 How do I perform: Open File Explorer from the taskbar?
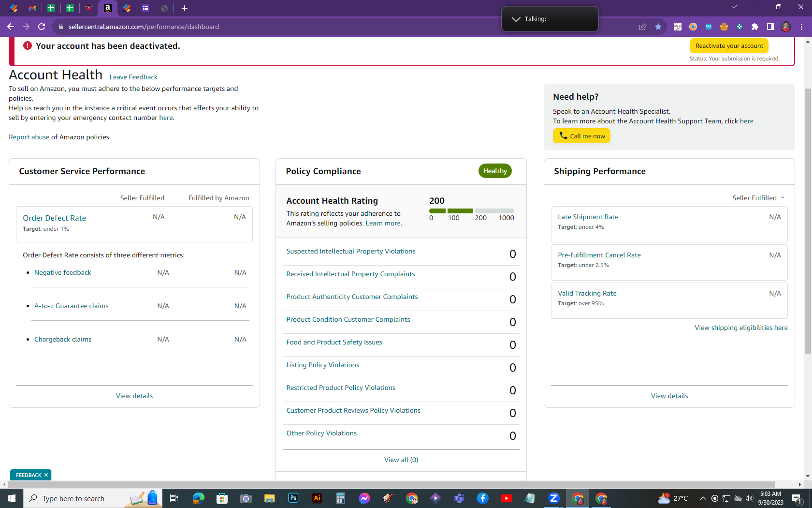click(270, 498)
